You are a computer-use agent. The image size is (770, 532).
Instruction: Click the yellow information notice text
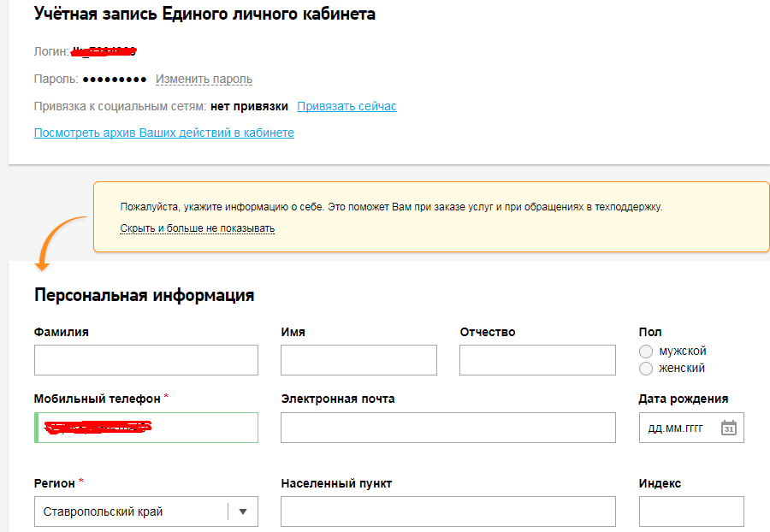click(391, 207)
